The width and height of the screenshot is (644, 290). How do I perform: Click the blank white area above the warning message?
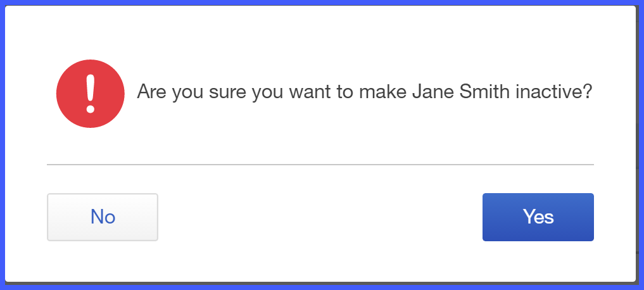[x=320, y=33]
